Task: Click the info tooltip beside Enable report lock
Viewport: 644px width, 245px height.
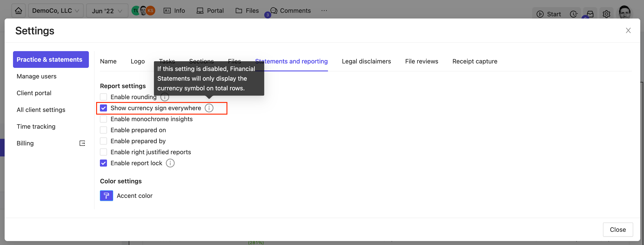Action: pos(170,163)
